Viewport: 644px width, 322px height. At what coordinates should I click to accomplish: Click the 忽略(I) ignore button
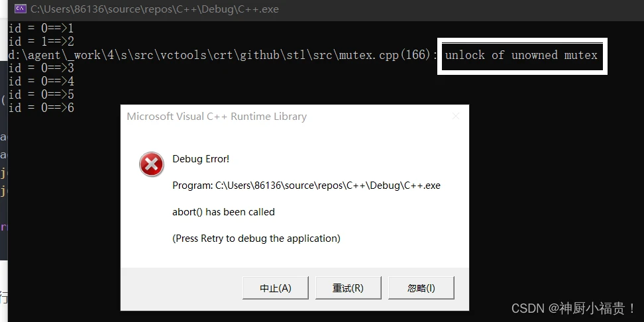tap(421, 288)
